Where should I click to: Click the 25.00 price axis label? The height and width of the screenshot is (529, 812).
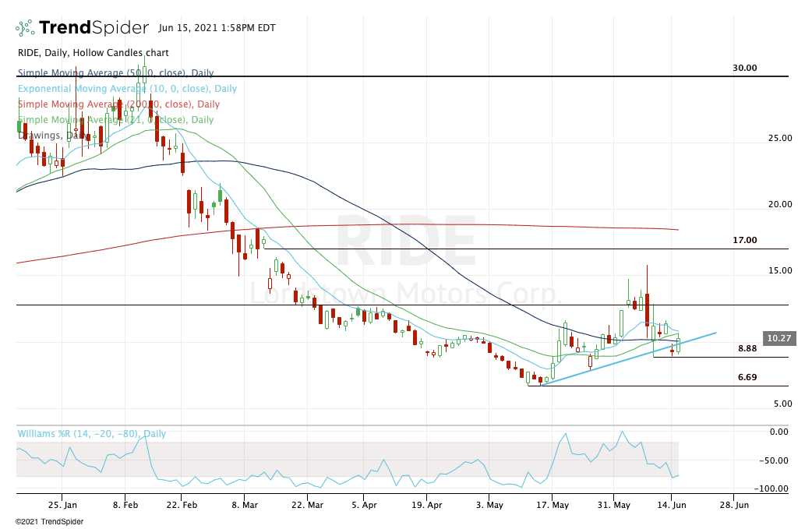[780, 138]
